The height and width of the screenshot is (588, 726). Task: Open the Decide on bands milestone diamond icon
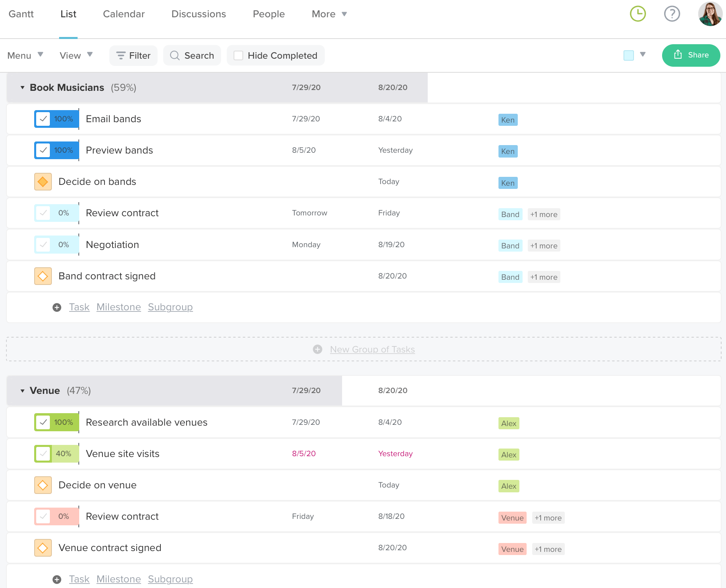coord(43,182)
